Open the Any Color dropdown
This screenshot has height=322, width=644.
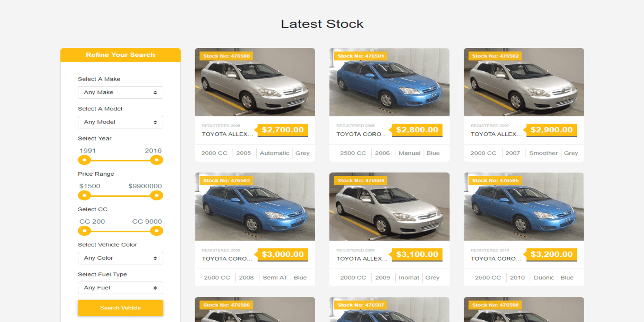tap(120, 258)
